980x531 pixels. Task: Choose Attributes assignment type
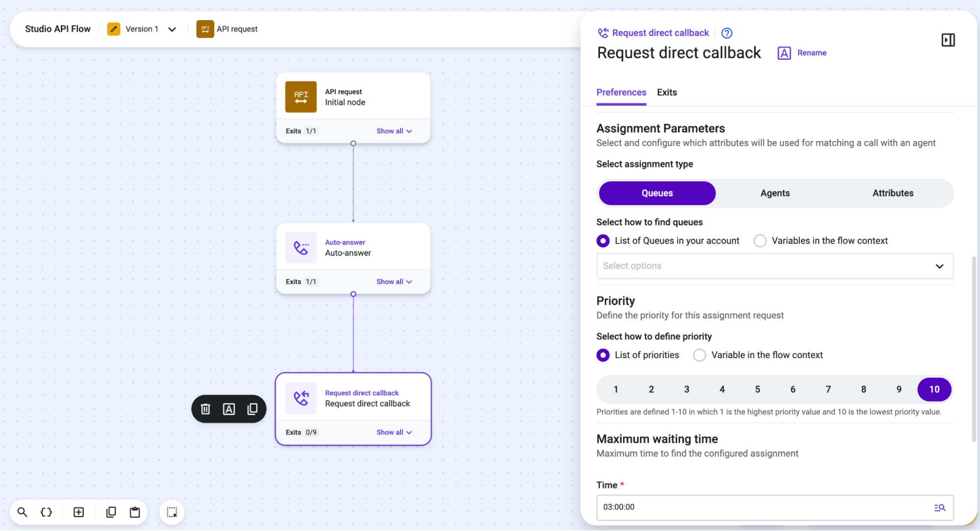[x=893, y=193]
